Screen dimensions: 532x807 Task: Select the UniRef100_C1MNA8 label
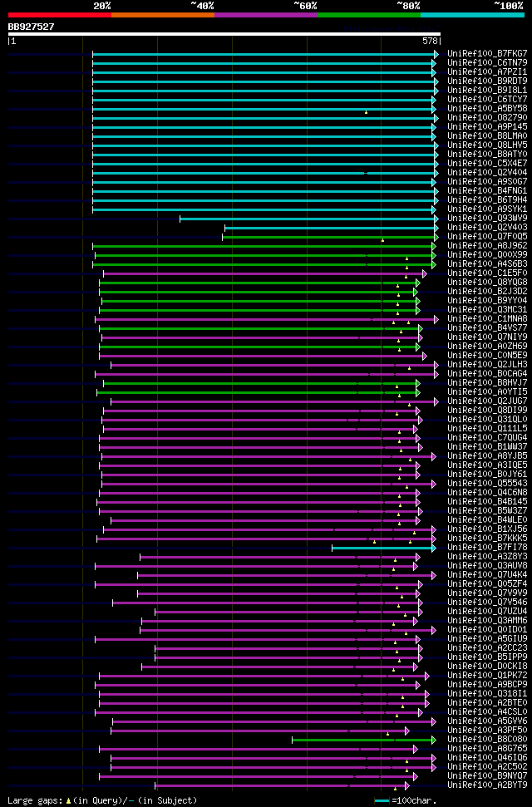(487, 320)
